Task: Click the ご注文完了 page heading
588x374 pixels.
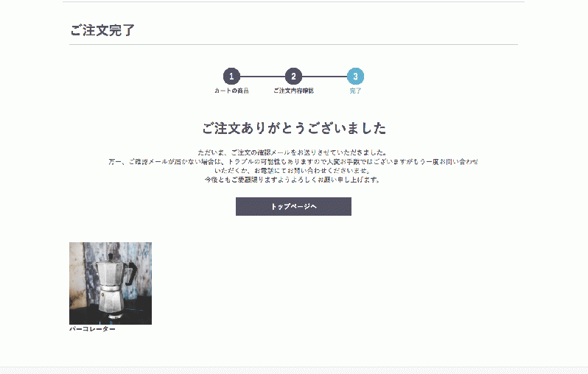Action: pyautogui.click(x=102, y=30)
